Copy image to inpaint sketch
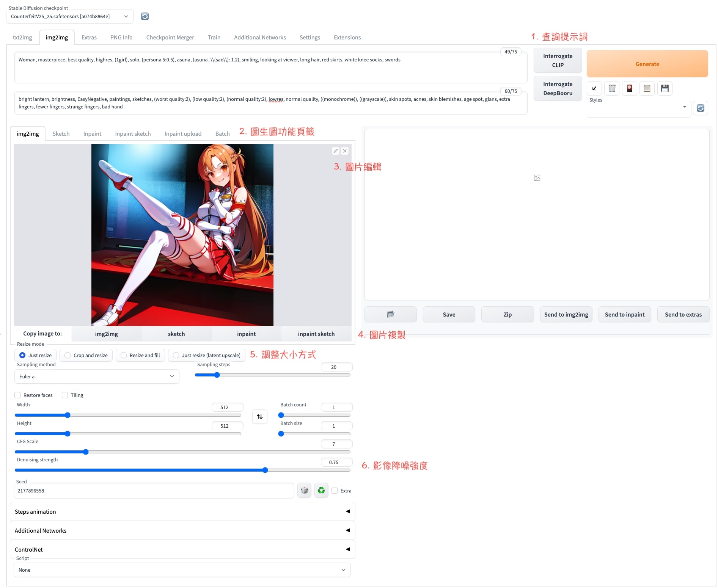 click(316, 334)
